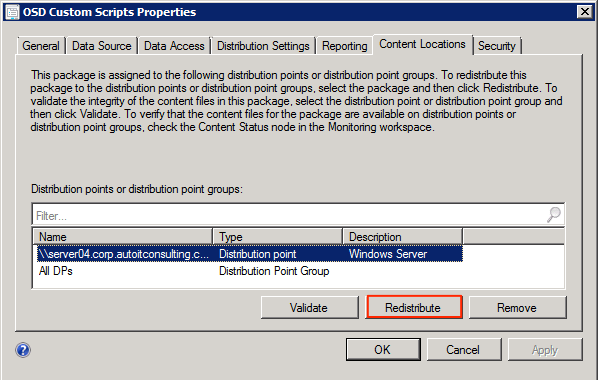Switch to the Distribution Settings tab
The image size is (598, 380).
[x=263, y=46]
